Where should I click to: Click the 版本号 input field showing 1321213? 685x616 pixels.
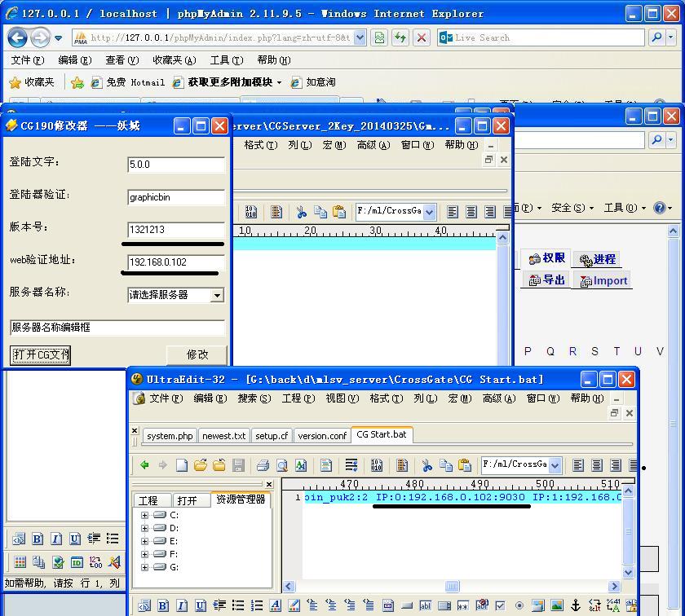tap(176, 230)
